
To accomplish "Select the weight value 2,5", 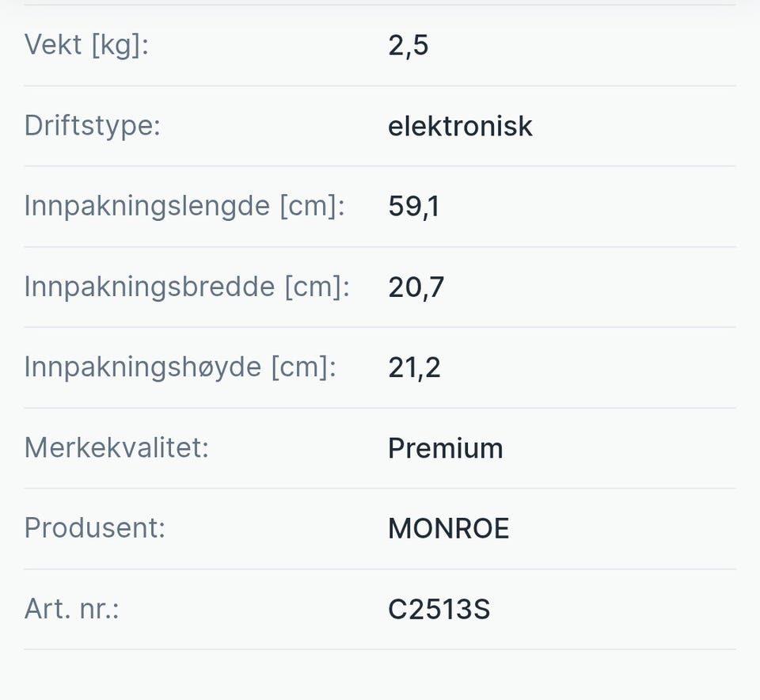I will pos(408,45).
